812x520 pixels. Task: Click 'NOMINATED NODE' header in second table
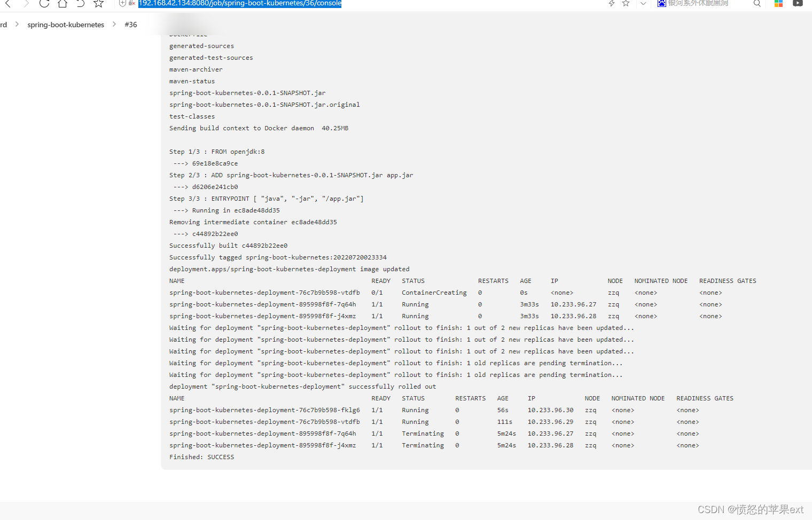pyautogui.click(x=638, y=398)
